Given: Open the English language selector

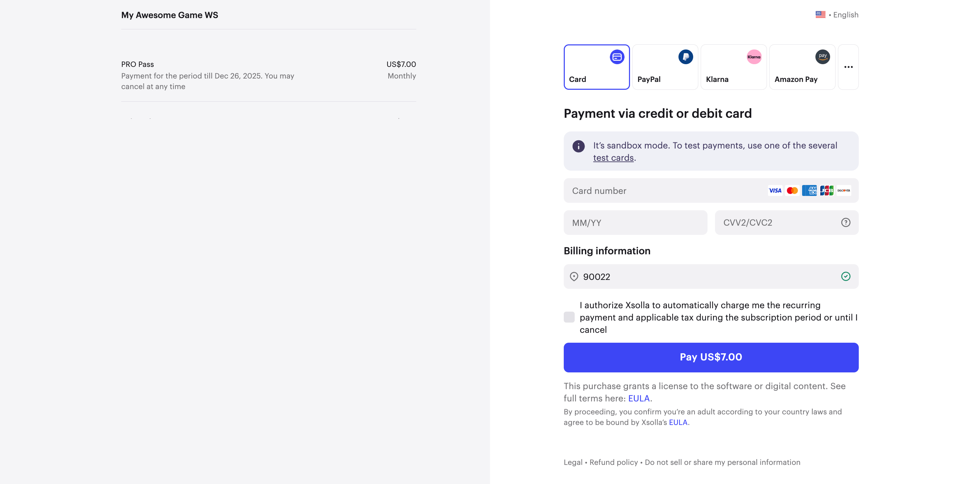Looking at the screenshot, I should tap(837, 15).
